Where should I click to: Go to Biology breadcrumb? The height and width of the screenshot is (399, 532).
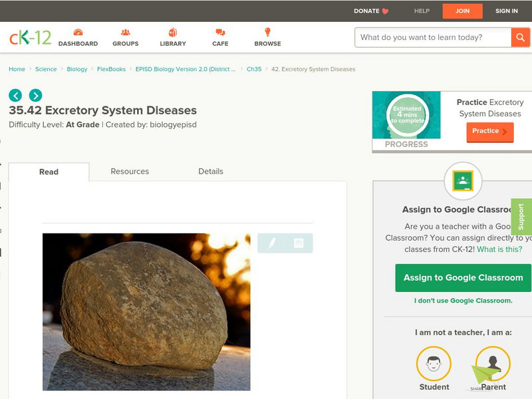(x=77, y=69)
